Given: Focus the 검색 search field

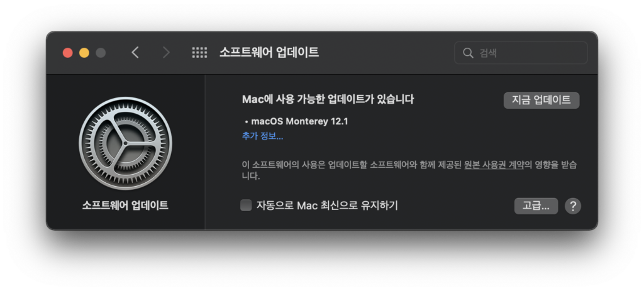Looking at the screenshot, I should pos(521,53).
